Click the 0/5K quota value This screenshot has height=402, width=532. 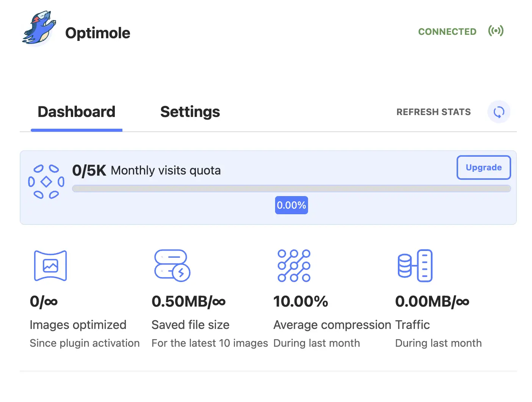tap(89, 171)
